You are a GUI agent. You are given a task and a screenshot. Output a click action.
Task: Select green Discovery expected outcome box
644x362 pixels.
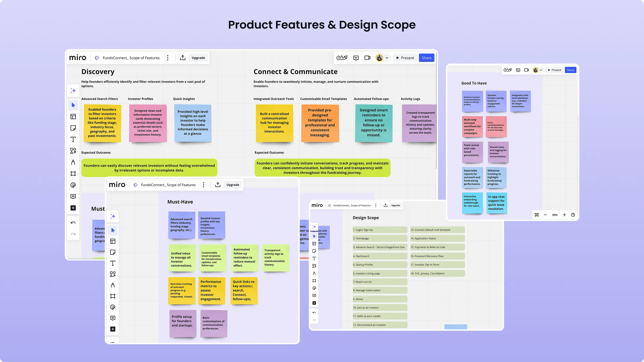coord(149,168)
